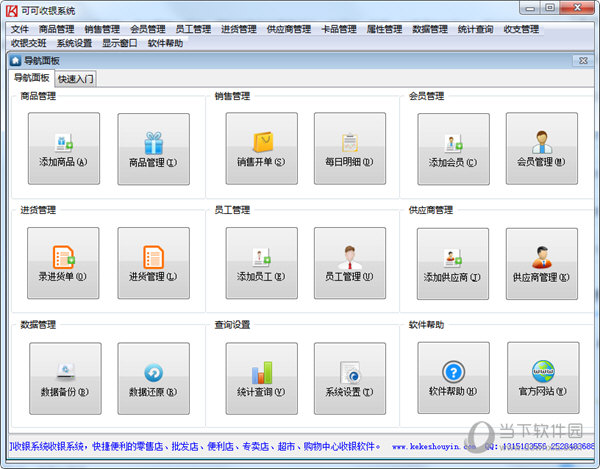Launch 销售开单 (S) shopping bag button

(261, 148)
